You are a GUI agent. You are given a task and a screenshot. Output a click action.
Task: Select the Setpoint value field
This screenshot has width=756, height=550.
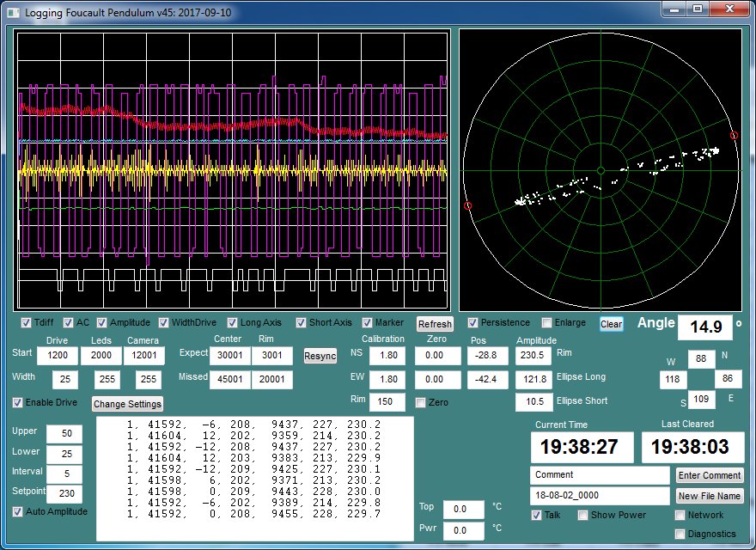(x=64, y=493)
